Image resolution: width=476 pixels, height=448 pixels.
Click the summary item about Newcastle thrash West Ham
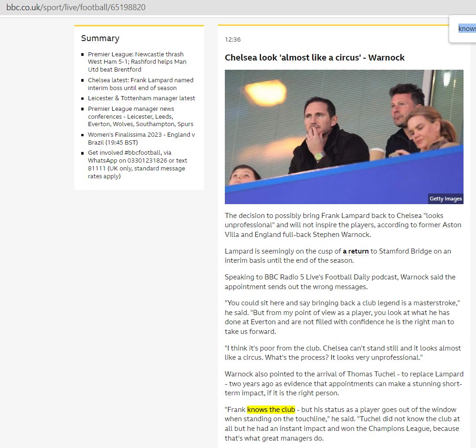pyautogui.click(x=137, y=61)
